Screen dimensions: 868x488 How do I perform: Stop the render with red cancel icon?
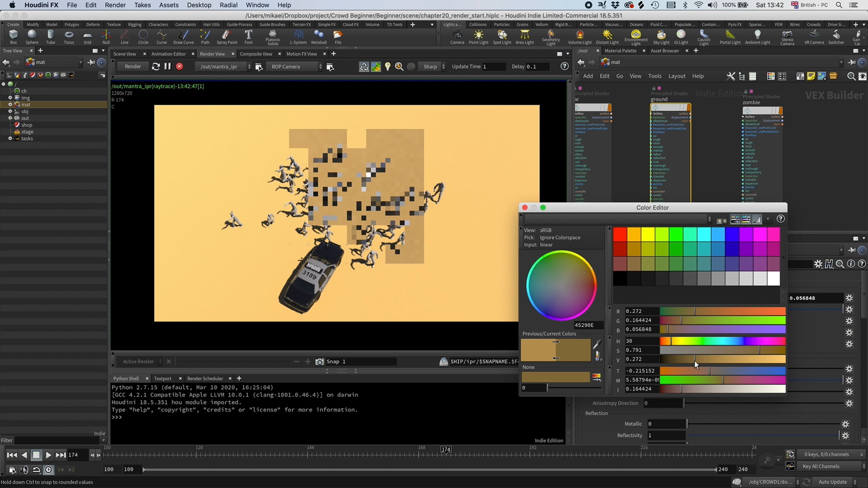pos(179,67)
